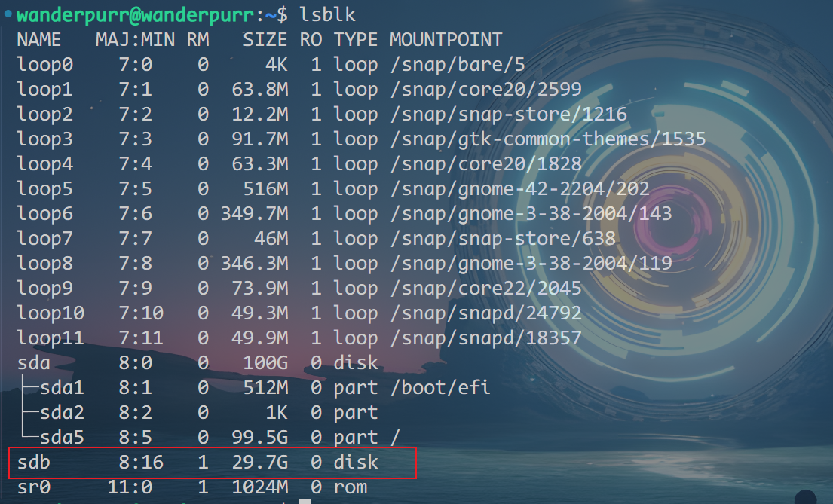Click the sr0 device name
Screen dimensions: 833x504
[33, 487]
